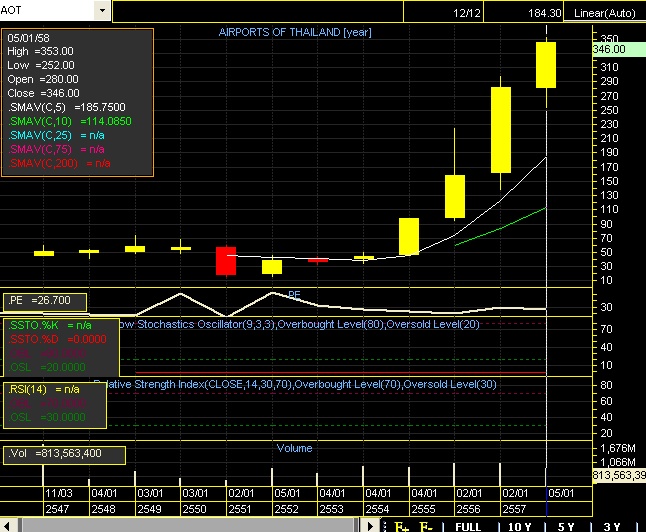Click the F- zoom out icon
Viewport: 646px width, 532px height.
coord(427,525)
